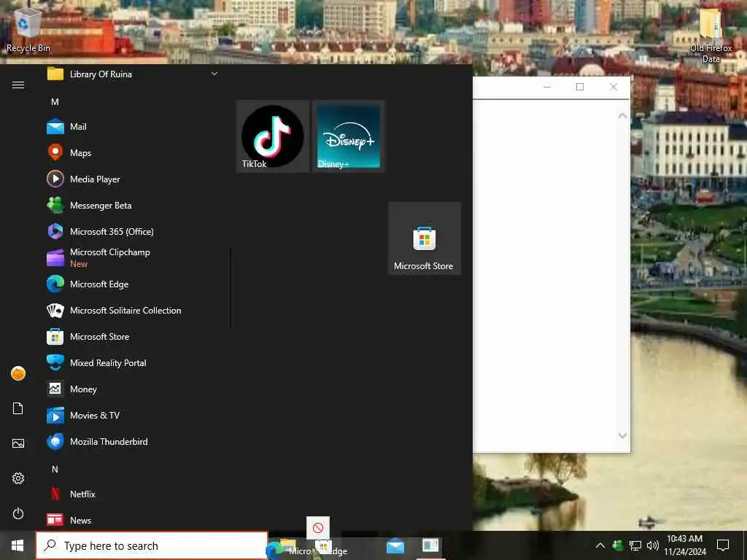Open Pictures from the Start sidebar
This screenshot has width=747, height=560.
(x=18, y=443)
